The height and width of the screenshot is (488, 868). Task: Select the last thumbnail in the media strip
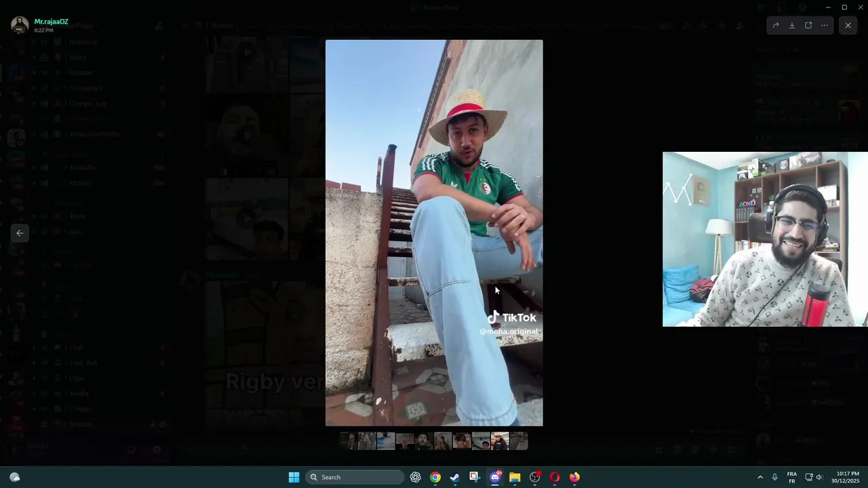[519, 441]
